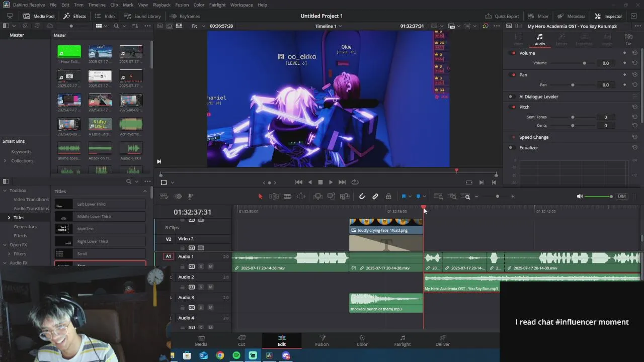Expand Audio FX category
Viewport: 644px width, 362px height.
[x=5, y=263]
